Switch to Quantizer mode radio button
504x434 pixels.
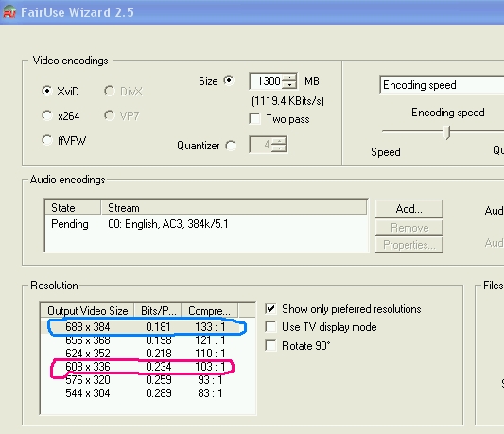point(231,146)
